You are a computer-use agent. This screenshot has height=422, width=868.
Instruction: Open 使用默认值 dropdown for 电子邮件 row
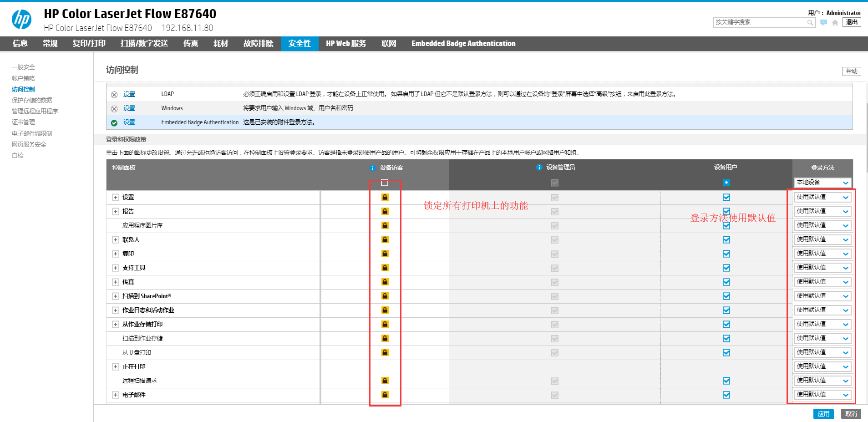point(822,395)
